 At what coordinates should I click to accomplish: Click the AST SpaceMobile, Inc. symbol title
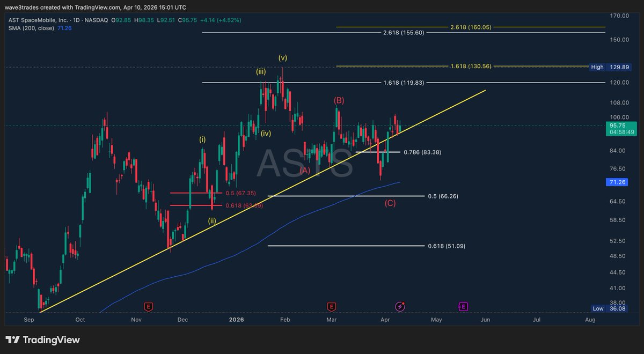tap(37, 20)
